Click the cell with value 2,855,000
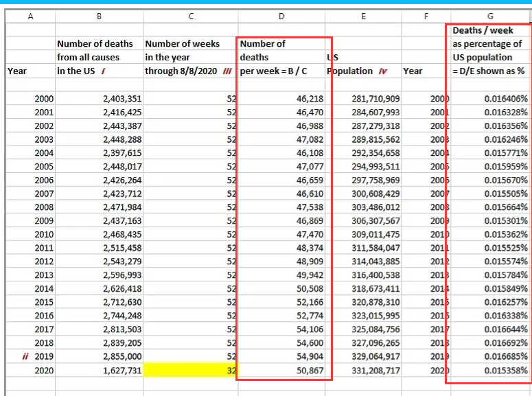Screen dimensions: 532x396 [x=100, y=357]
